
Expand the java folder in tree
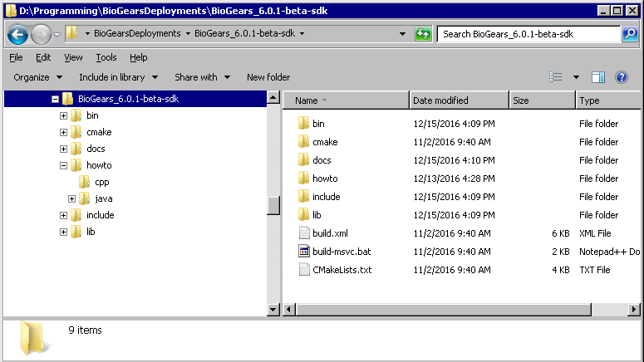tap(71, 198)
